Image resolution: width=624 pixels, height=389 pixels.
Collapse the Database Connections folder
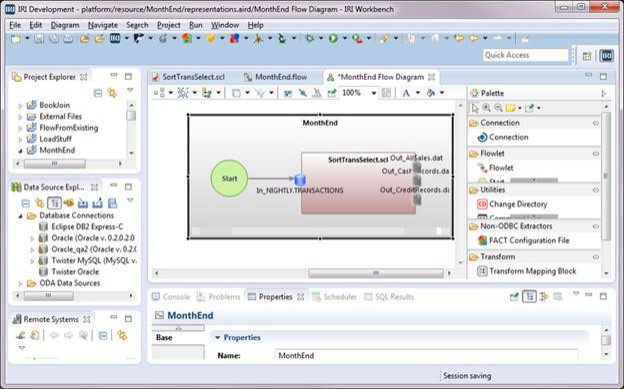pos(20,216)
